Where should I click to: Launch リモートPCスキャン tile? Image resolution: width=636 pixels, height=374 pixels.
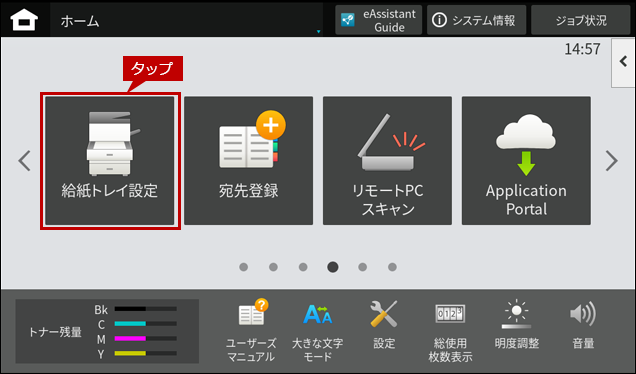387,161
